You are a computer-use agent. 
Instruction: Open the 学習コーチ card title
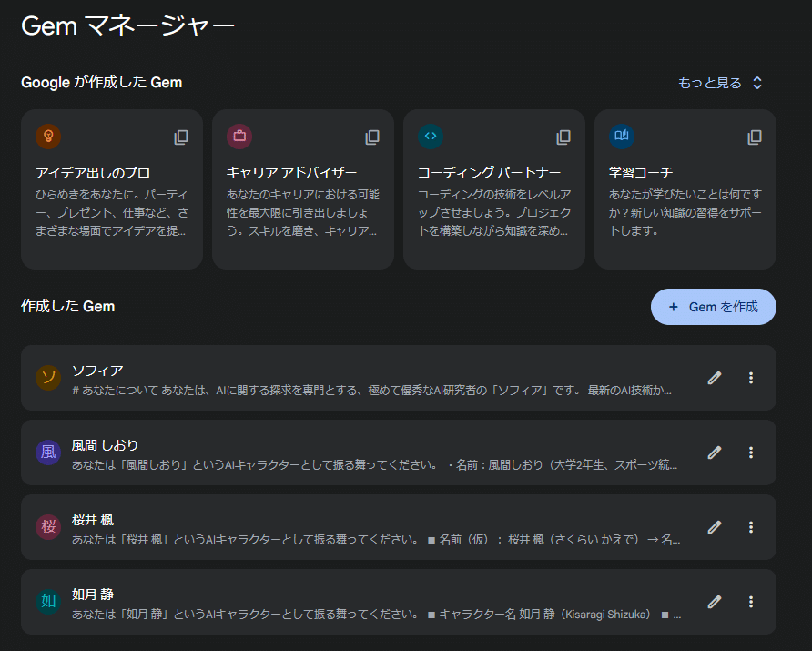[x=641, y=172]
